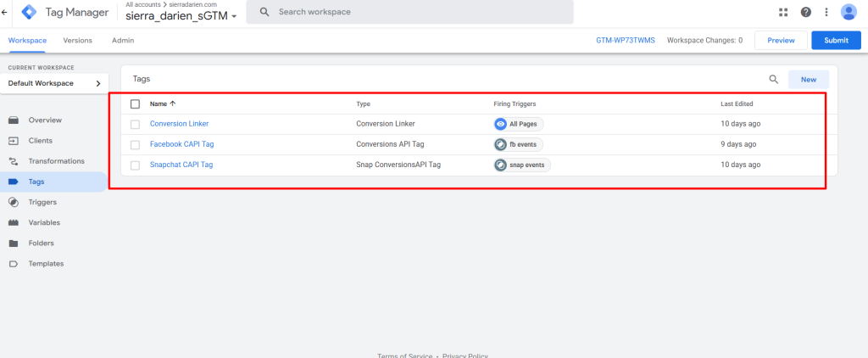Screen dimensions: 868x358
Task: Click the 9 days ago cell
Action: pyautogui.click(x=738, y=144)
